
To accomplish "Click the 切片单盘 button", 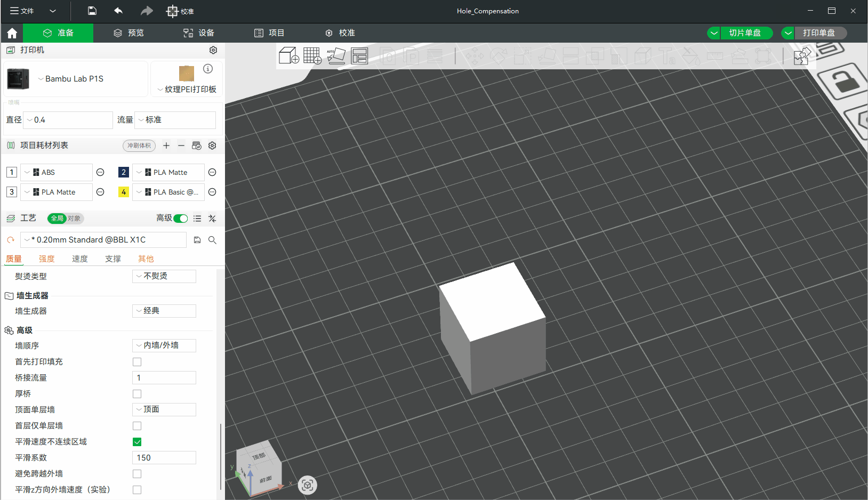I will pyautogui.click(x=745, y=33).
